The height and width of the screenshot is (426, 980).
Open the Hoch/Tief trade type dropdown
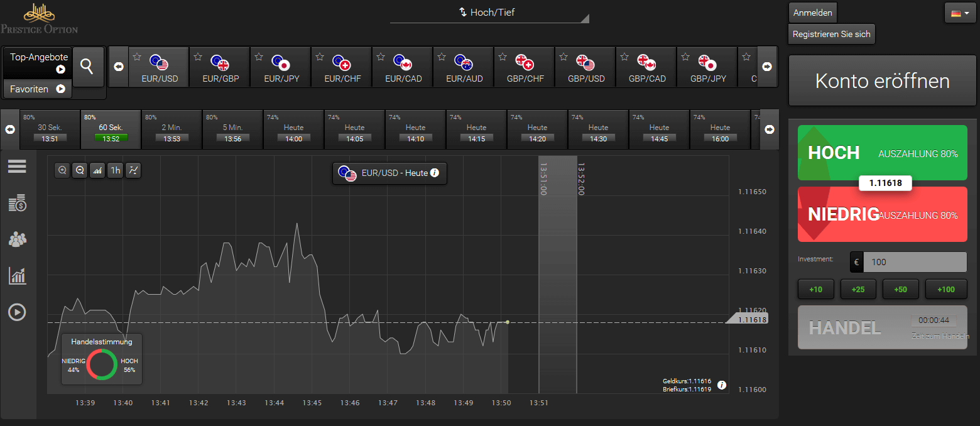[x=489, y=12]
